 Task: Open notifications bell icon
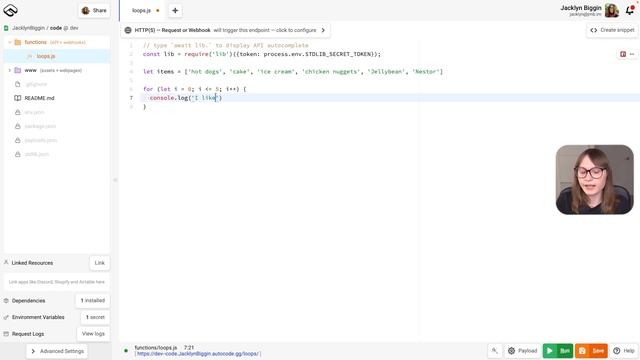[630, 11]
